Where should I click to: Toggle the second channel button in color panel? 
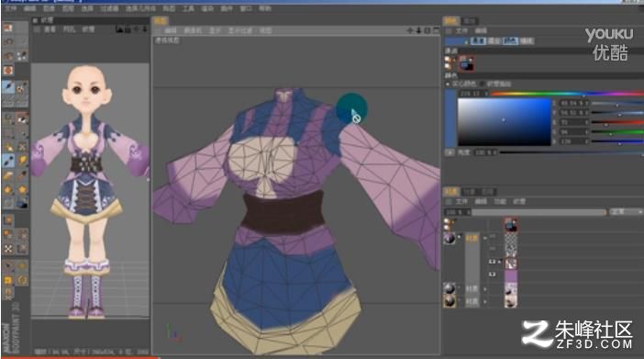[x=494, y=41]
